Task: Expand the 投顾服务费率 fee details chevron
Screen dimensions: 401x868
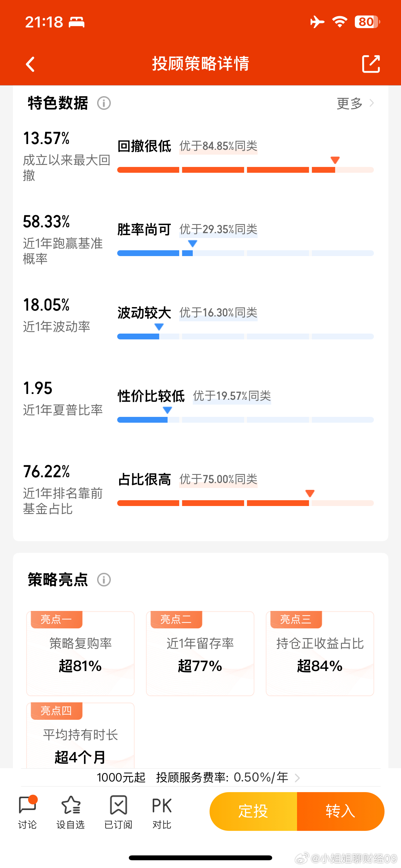Action: tap(297, 778)
